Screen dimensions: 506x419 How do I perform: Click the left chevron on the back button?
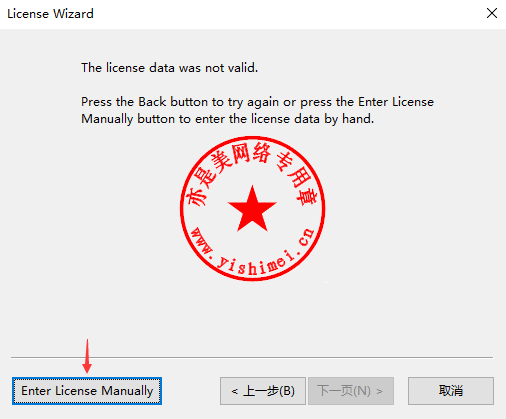point(234,391)
